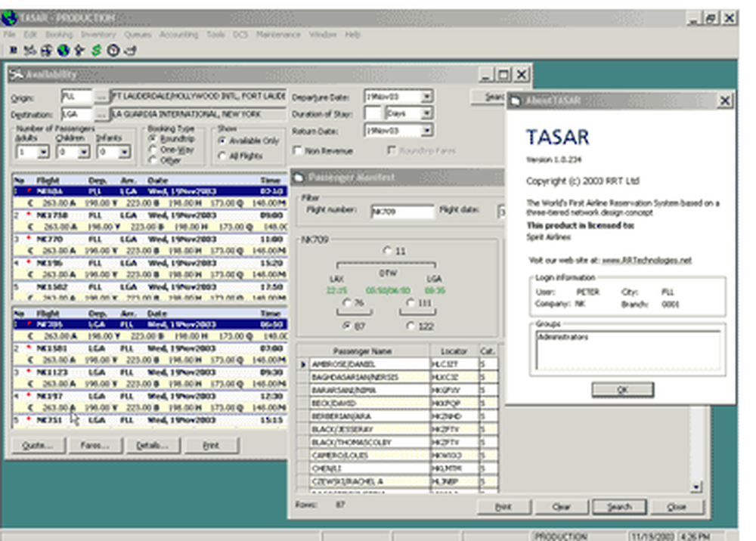Select the Other booking type

153,160
